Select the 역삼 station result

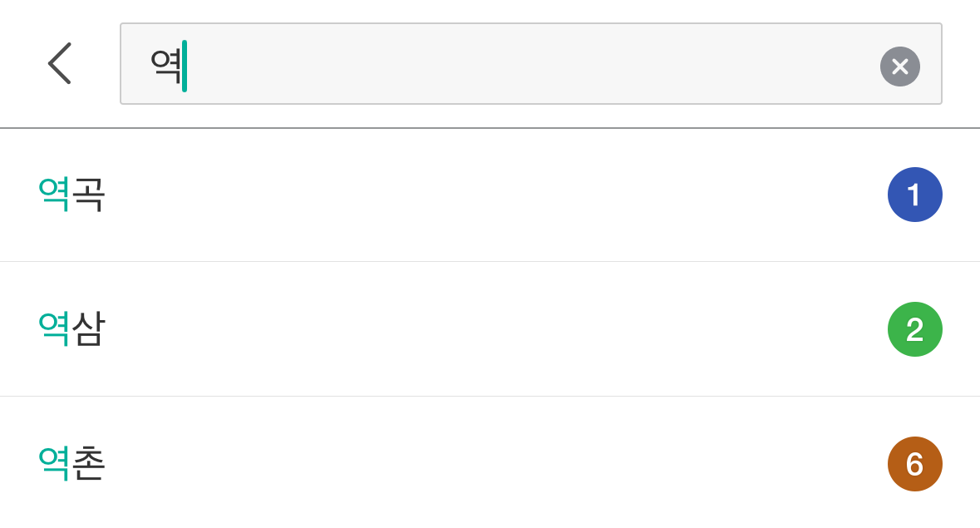[x=71, y=329]
